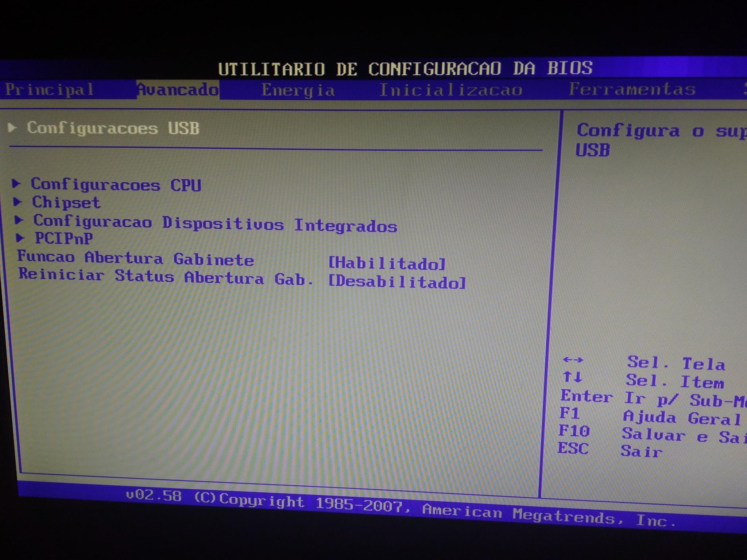Click the Configura o suporte USB help text

pyautogui.click(x=661, y=140)
